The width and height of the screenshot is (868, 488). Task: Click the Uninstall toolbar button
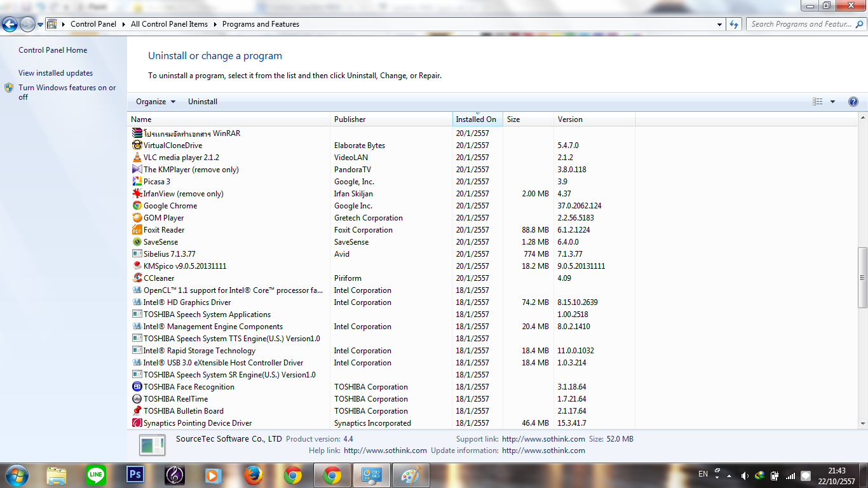(203, 102)
